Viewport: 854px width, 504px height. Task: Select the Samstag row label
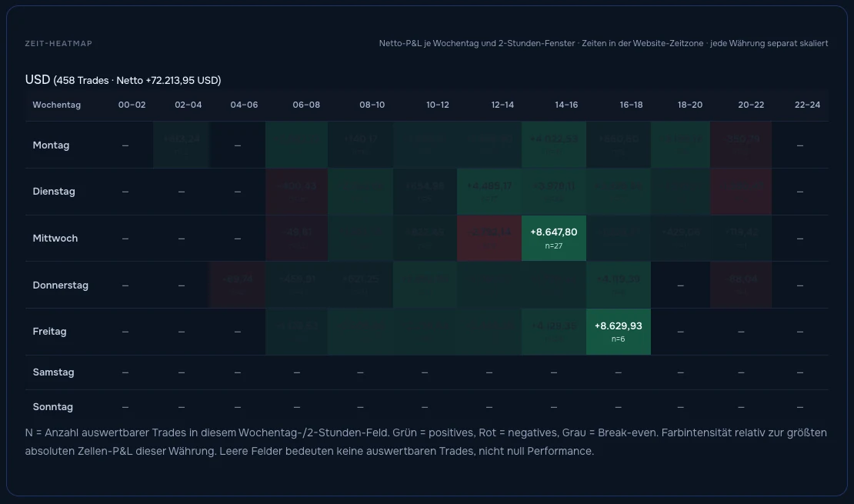[53, 372]
